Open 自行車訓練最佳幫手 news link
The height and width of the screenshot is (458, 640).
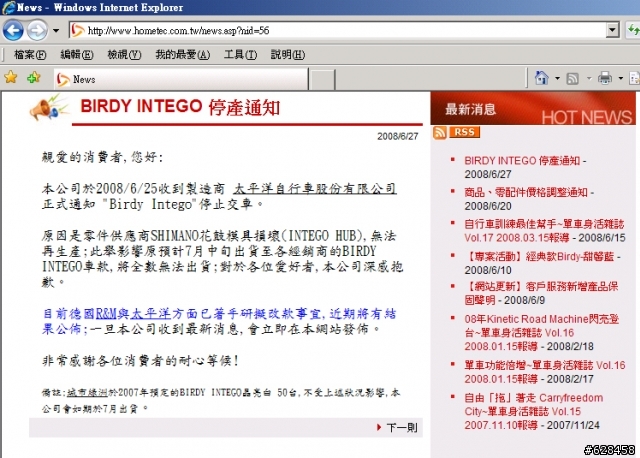point(544,231)
